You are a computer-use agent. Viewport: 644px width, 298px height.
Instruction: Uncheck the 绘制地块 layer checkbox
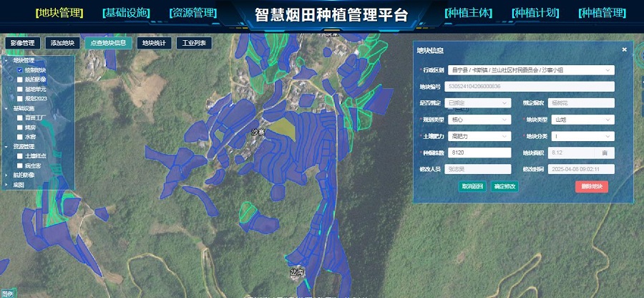click(x=20, y=70)
